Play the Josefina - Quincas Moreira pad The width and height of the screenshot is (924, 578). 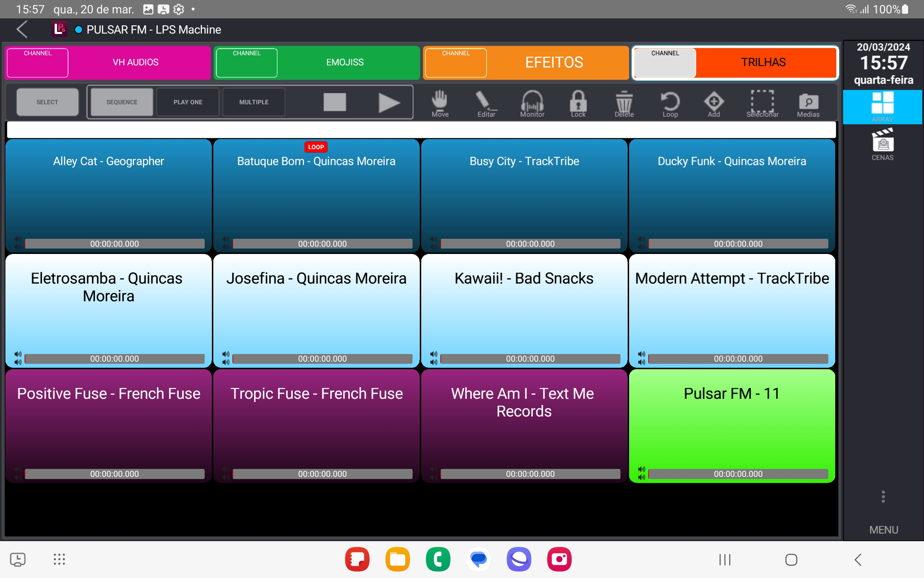[316, 310]
